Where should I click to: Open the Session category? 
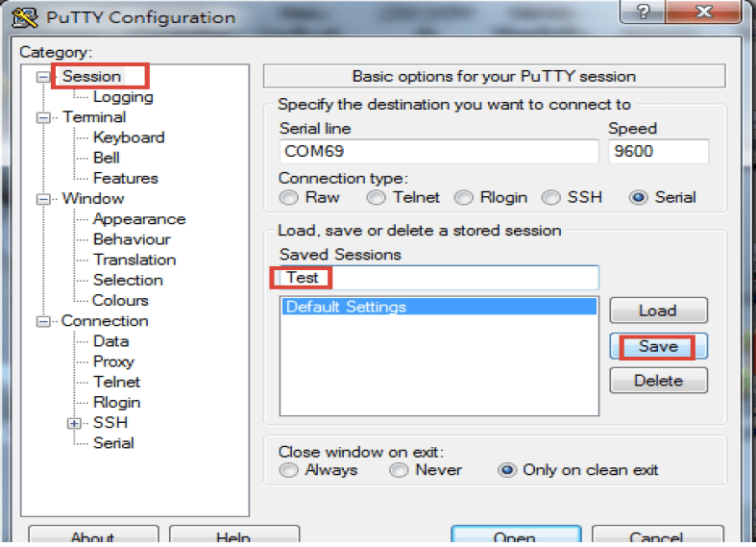[x=91, y=76]
